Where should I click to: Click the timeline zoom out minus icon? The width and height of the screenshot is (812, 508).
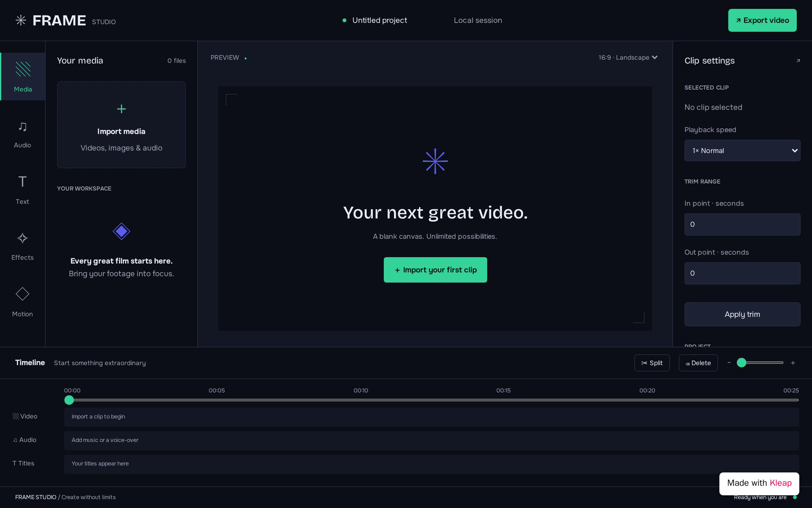(x=729, y=363)
